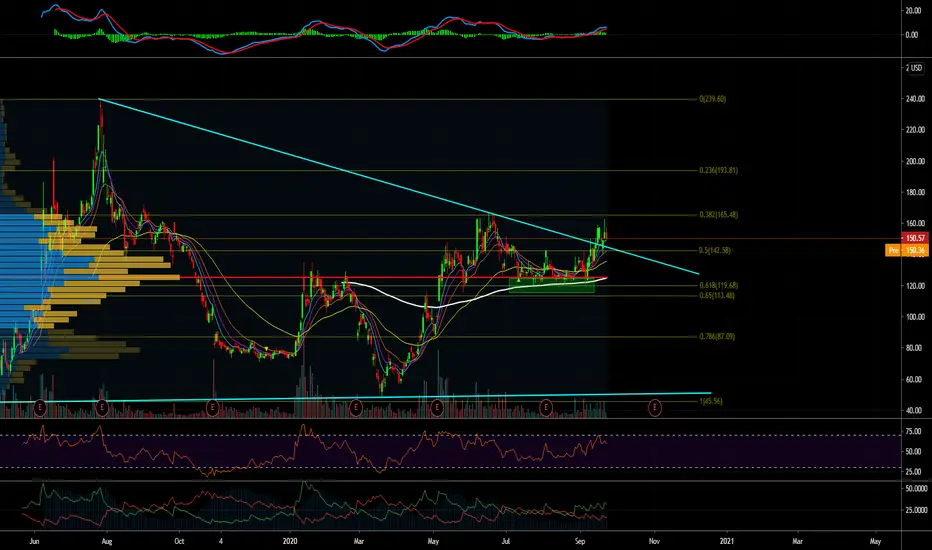932x550 pixels.
Task: Open the earnings marker near May
Action: tap(437, 408)
